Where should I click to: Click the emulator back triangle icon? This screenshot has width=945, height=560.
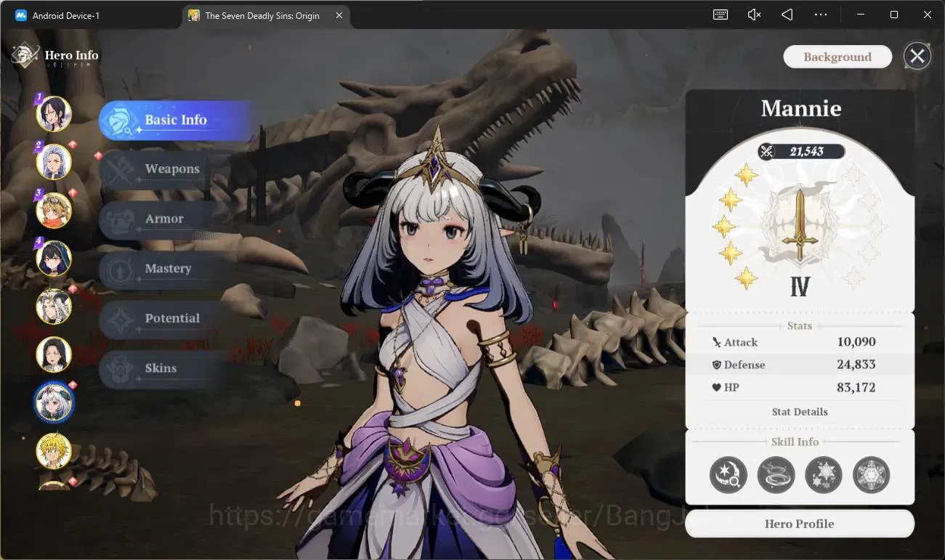click(x=787, y=15)
